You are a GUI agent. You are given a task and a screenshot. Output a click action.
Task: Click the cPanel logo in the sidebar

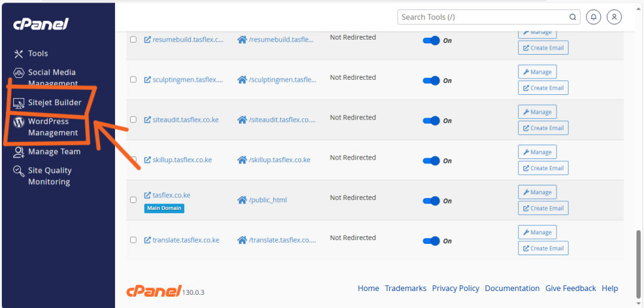(x=40, y=25)
